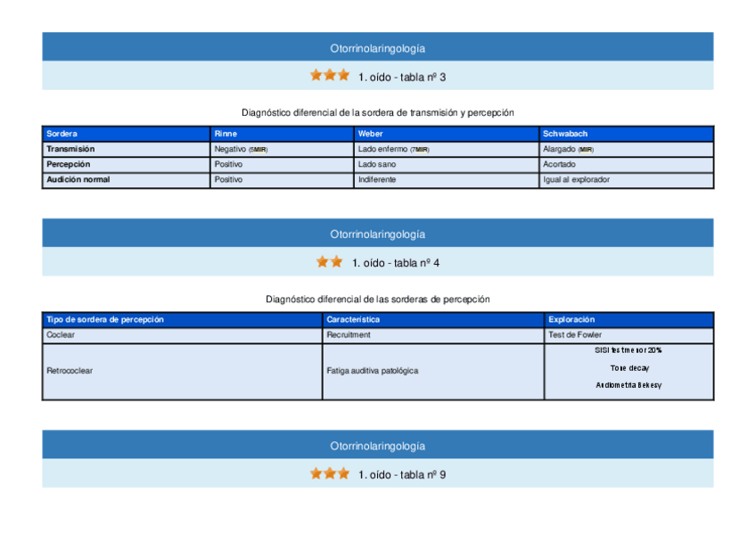Click the last star beside tabla nº 9
This screenshot has width=756, height=534.
click(343, 474)
